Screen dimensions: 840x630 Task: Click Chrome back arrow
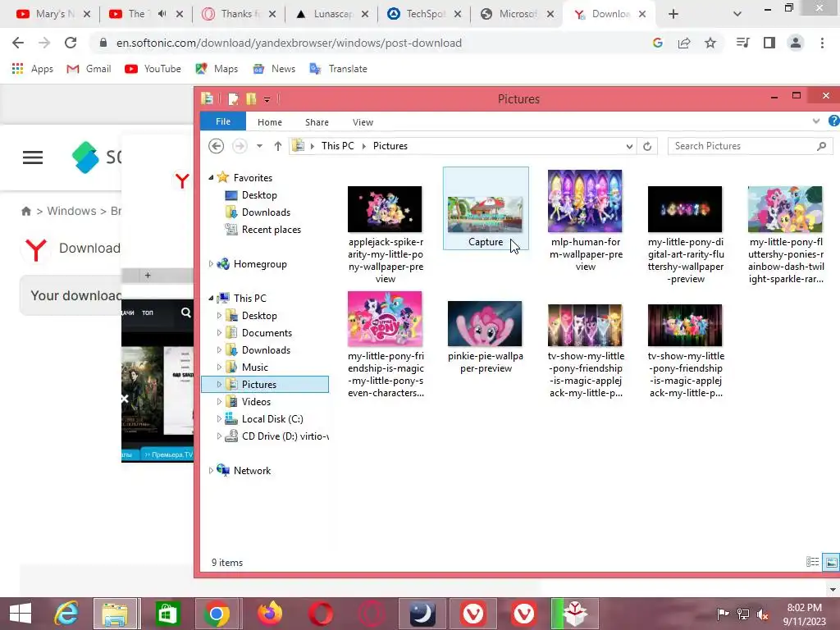pos(18,43)
